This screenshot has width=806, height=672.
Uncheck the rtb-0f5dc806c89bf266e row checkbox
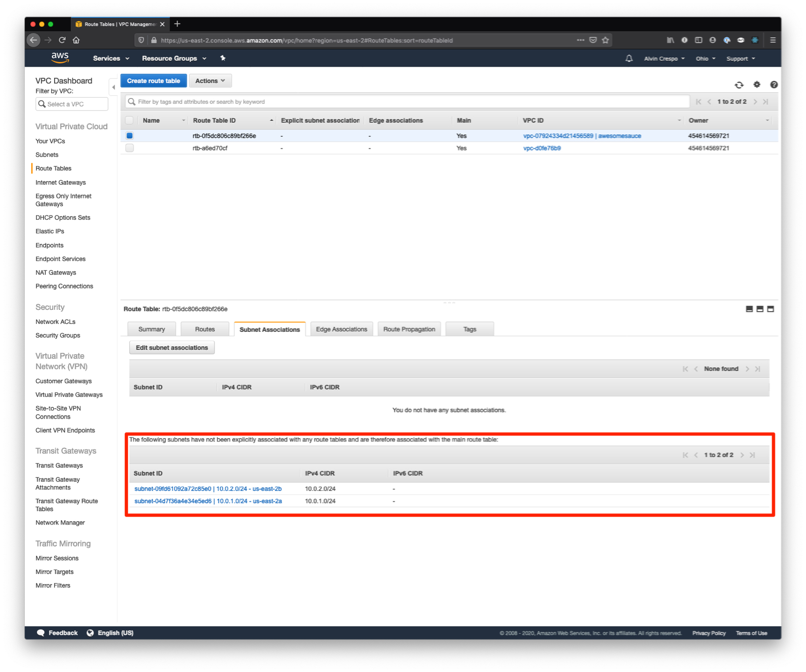pos(129,135)
